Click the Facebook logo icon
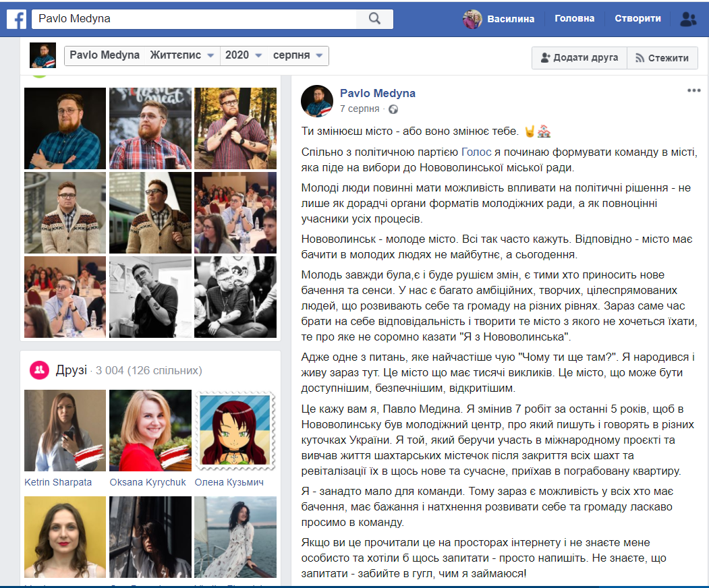709x588 pixels. pos(16,19)
